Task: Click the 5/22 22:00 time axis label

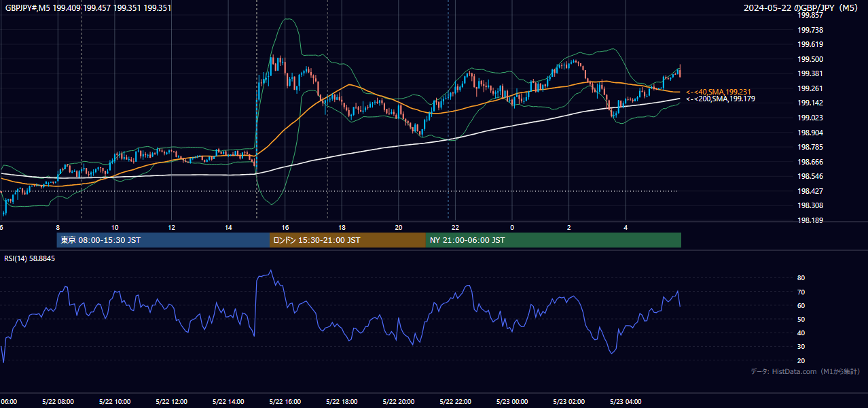Action: click(x=455, y=402)
